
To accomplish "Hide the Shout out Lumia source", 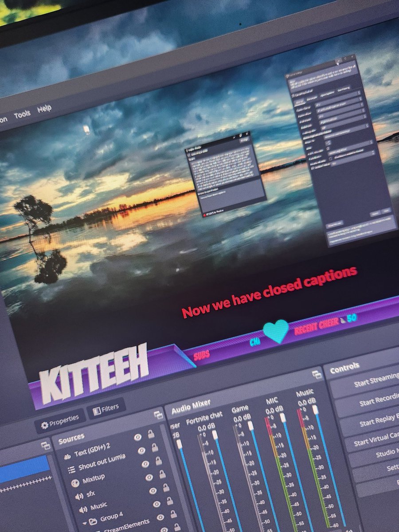I will (141, 451).
